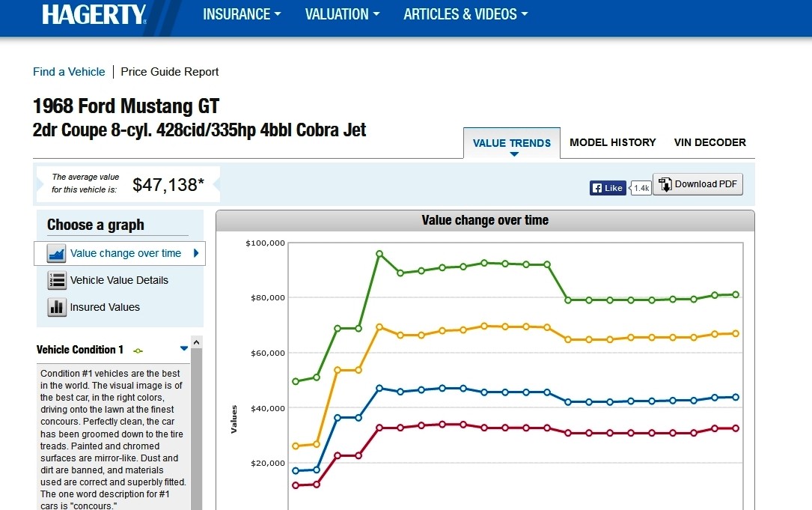Click the $20,000 axis label
Screen dimensions: 812x510
268,464
